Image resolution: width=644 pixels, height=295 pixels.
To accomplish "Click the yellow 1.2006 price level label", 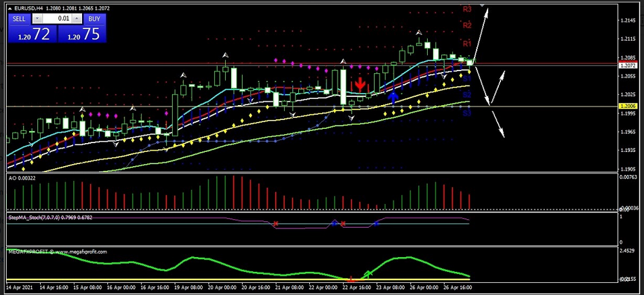I will [x=628, y=106].
